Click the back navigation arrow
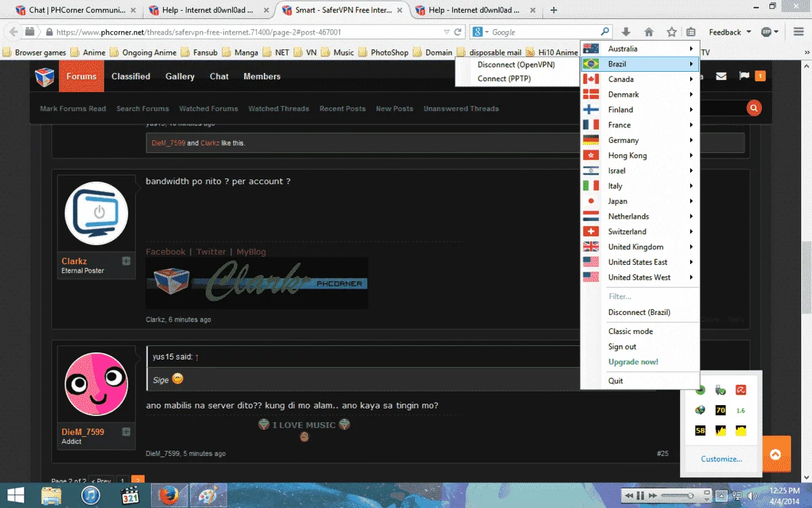This screenshot has height=508, width=812. [14, 32]
